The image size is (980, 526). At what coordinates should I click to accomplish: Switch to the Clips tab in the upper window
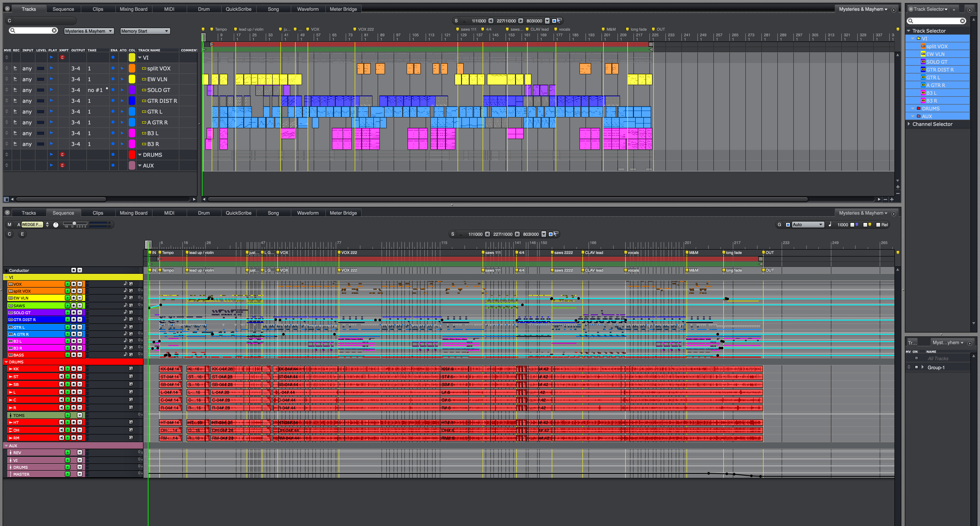[x=98, y=9]
